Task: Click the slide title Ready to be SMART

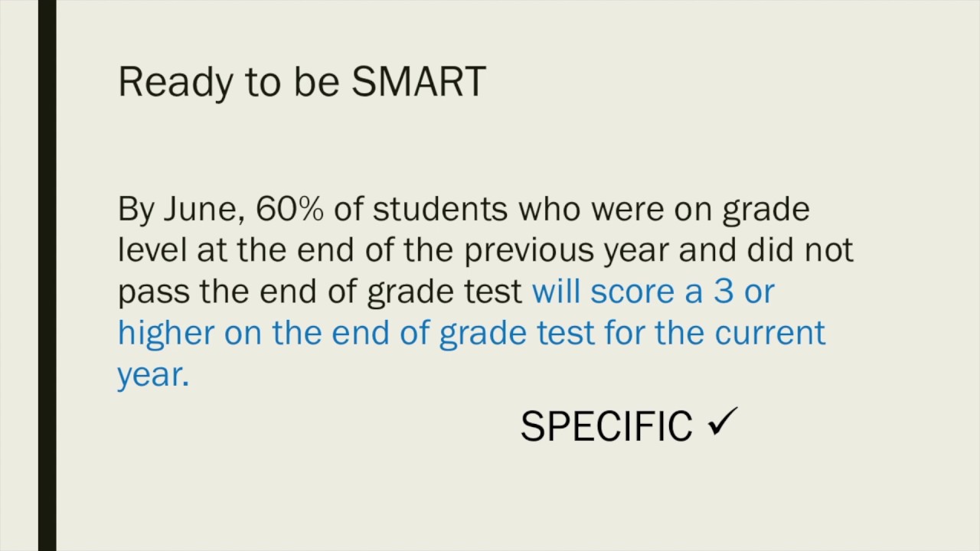Action: [x=302, y=82]
